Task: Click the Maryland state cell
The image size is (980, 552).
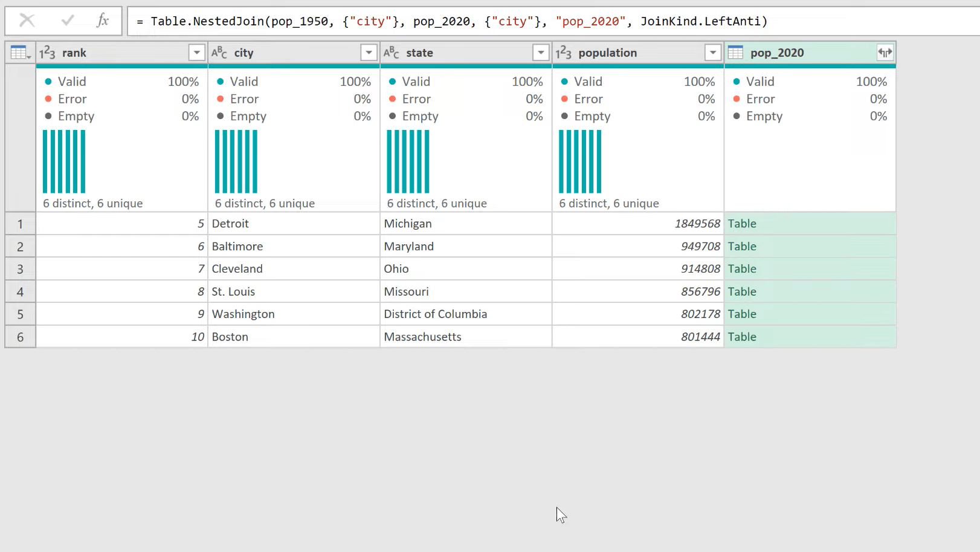Action: tap(466, 246)
